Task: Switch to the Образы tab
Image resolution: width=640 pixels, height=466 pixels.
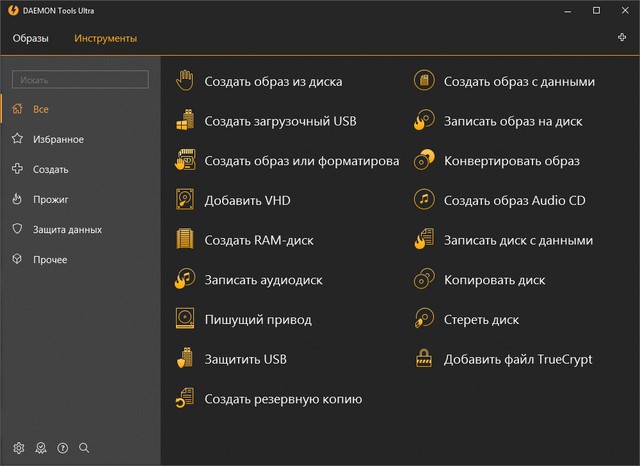Action: (31, 38)
